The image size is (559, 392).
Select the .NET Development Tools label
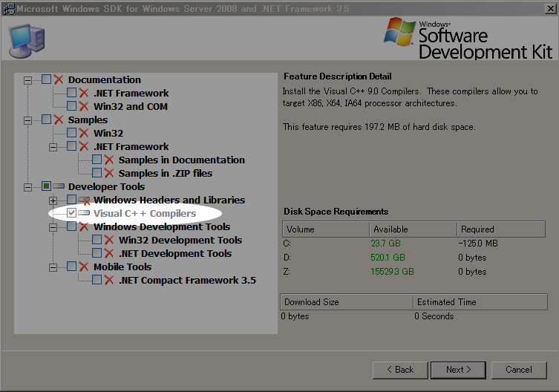click(x=175, y=254)
